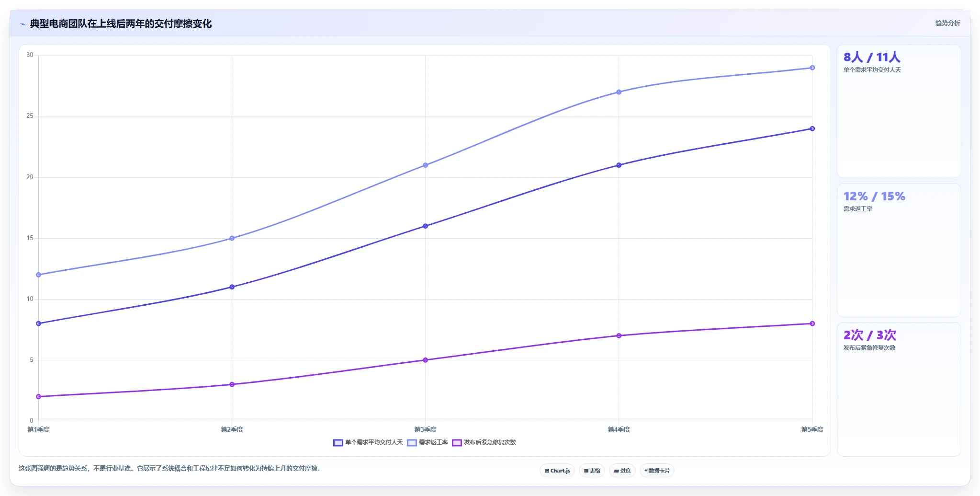Click the trend icon beside the title
The width and height of the screenshot is (980, 496).
pos(23,24)
